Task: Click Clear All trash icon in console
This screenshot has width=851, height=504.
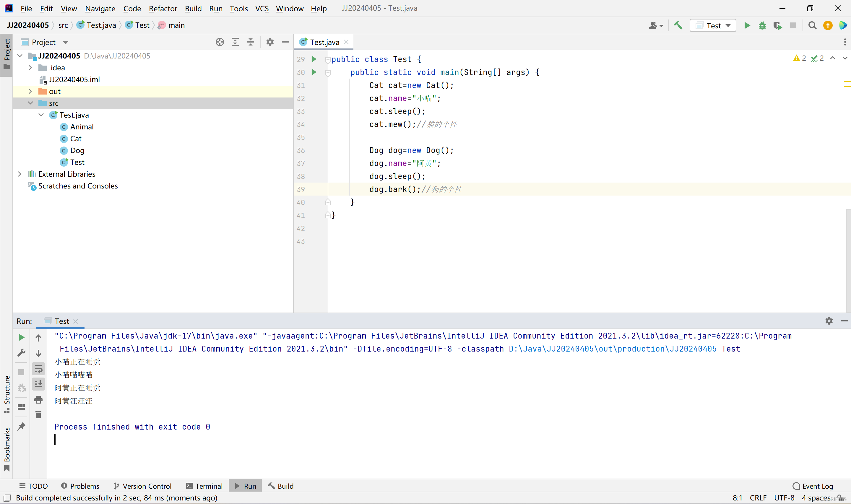Action: [38, 414]
